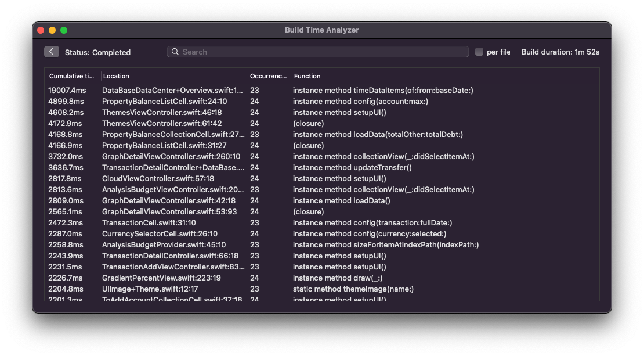Select the CloudViewController.swift:57:18 row
Screen dimensions: 644x356
(321, 178)
